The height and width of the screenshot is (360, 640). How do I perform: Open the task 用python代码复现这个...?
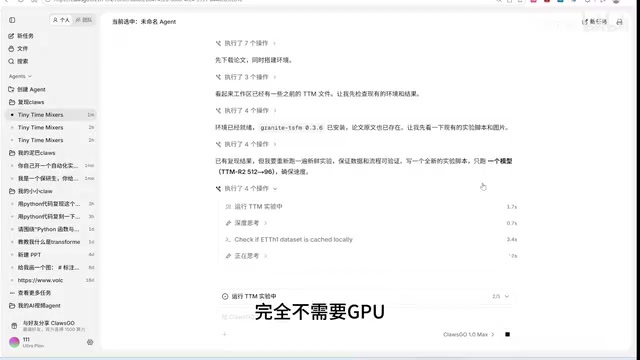coord(51,204)
